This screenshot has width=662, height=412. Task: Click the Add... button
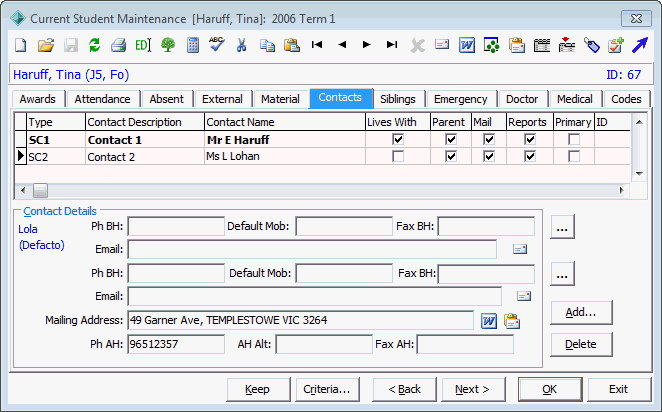(581, 312)
